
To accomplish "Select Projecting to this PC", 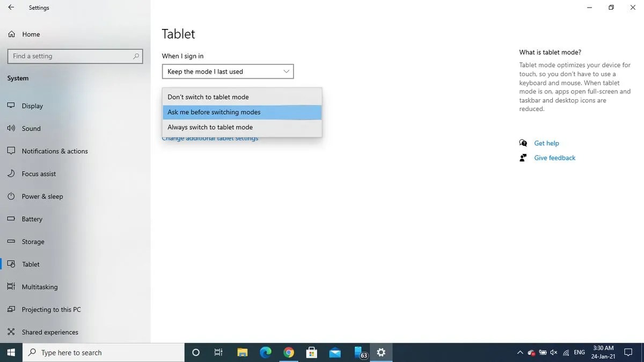I will click(x=51, y=309).
